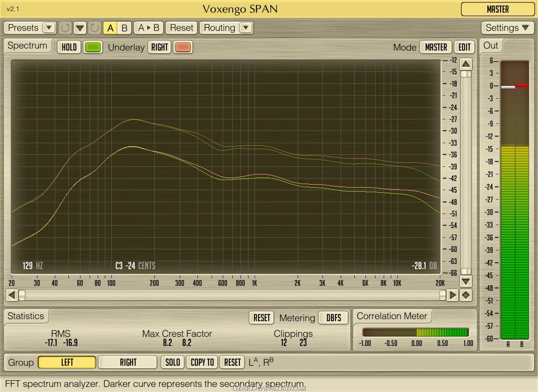Click the statistics RESET button
Screen dimensions: 538x392
262,318
